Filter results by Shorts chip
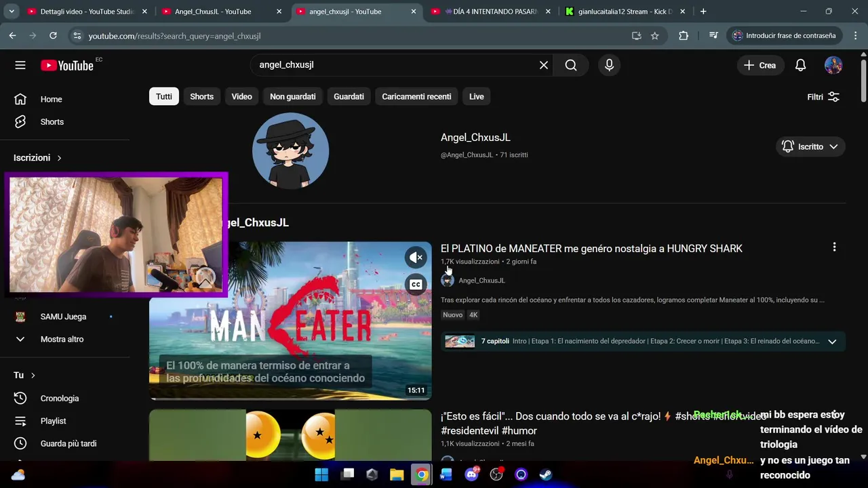The image size is (868, 488). (201, 96)
